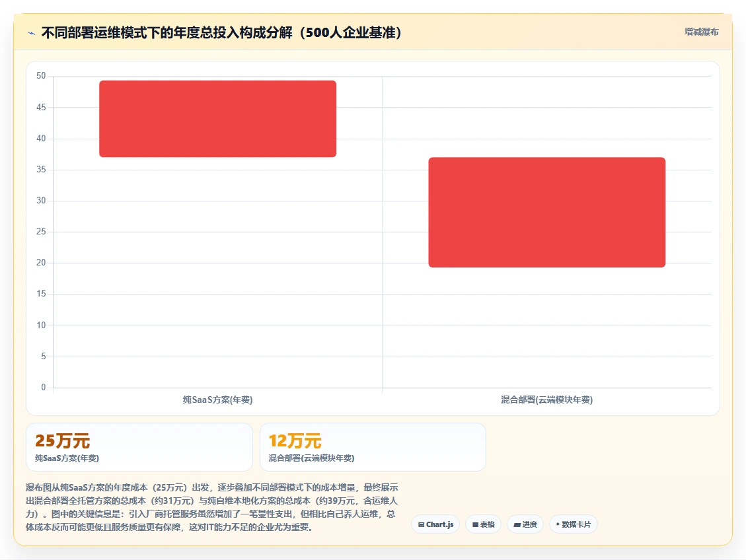Click the 25万元 data card value
This screenshot has width=746, height=560.
click(62, 440)
